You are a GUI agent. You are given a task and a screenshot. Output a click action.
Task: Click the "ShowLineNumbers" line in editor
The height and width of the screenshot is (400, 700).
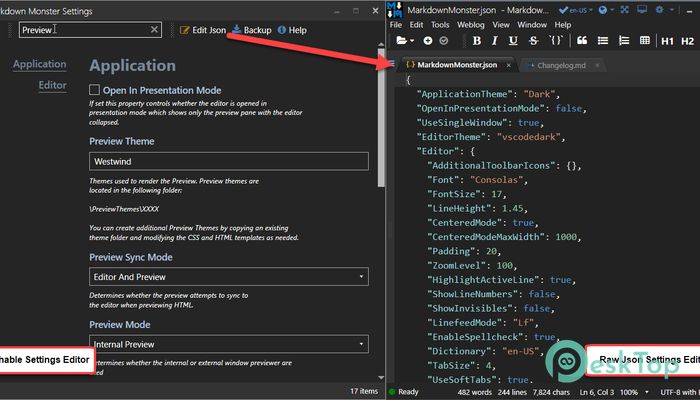493,294
